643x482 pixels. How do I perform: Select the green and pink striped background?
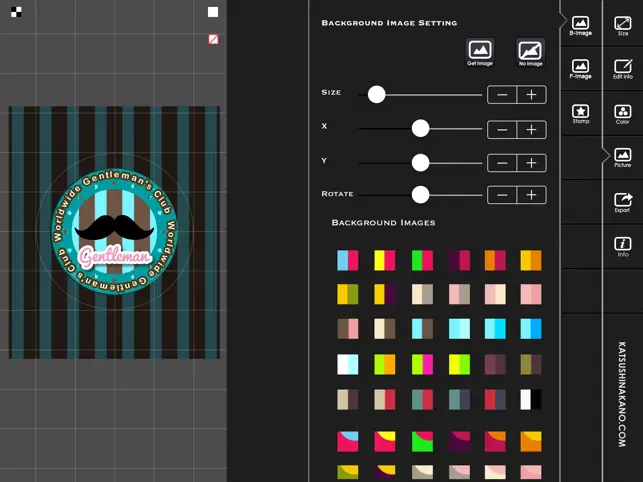tap(422, 260)
